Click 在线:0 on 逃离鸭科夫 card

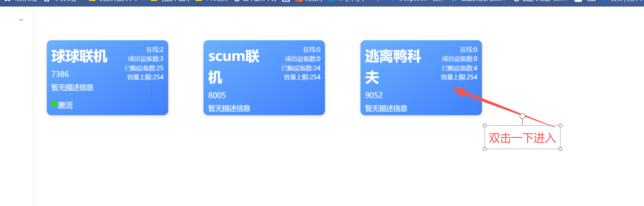pyautogui.click(x=469, y=50)
